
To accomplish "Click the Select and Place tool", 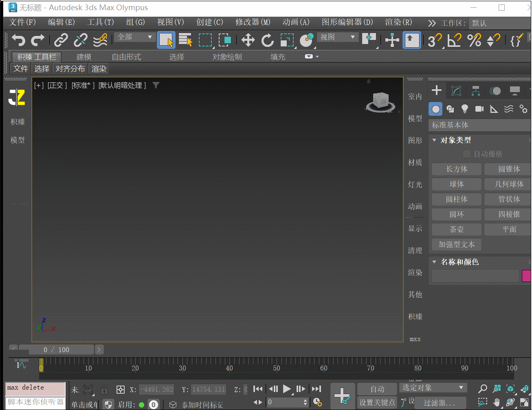I will (x=306, y=40).
